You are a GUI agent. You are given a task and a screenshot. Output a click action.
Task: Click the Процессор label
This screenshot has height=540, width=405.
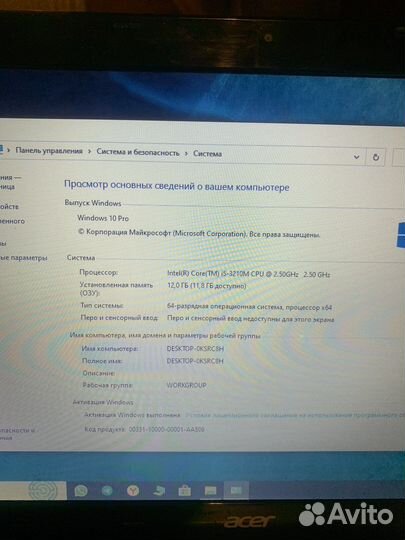click(x=99, y=272)
